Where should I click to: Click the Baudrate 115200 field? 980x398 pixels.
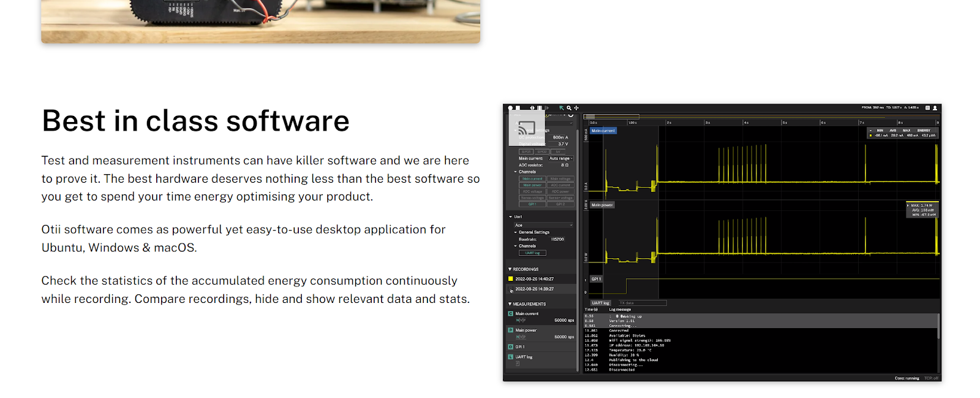[x=557, y=239]
